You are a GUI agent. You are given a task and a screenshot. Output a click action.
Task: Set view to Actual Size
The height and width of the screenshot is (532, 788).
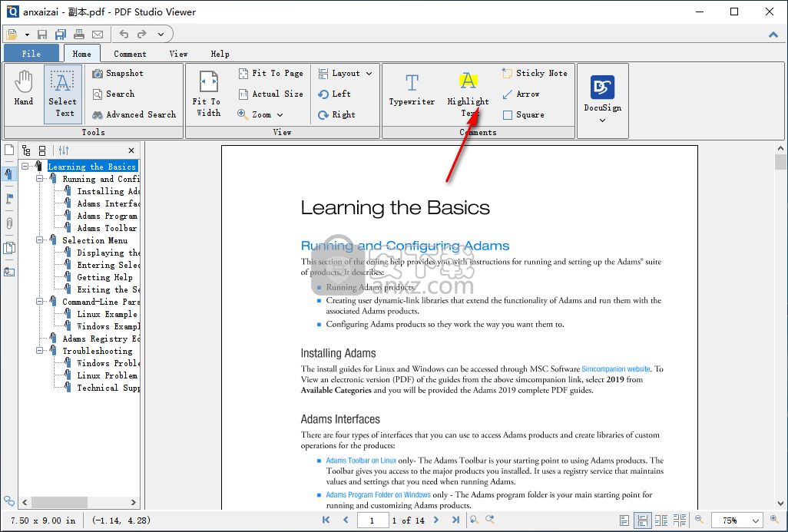pyautogui.click(x=270, y=94)
